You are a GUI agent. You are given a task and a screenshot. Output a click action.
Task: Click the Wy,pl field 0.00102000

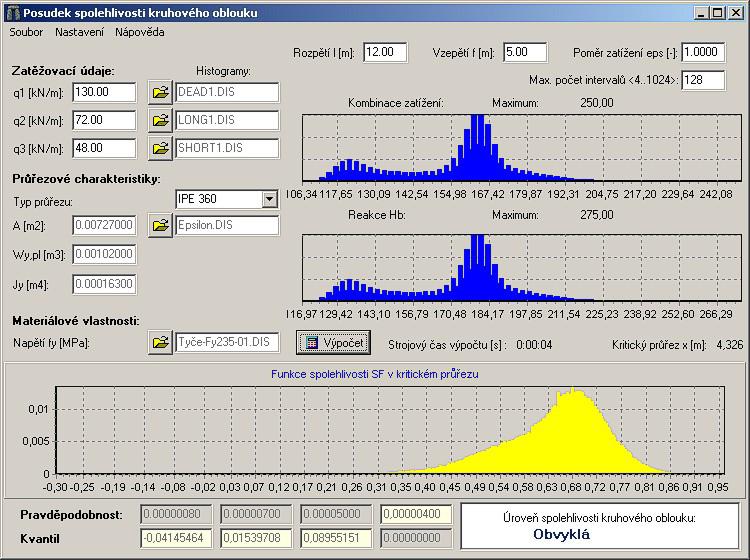pos(104,254)
